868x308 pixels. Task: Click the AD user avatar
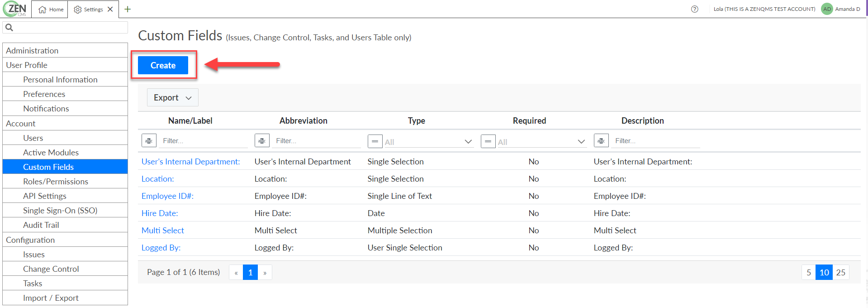827,9
